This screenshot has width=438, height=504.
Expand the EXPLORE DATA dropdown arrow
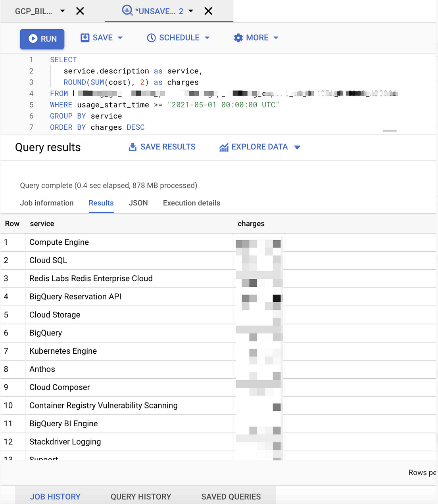(297, 147)
